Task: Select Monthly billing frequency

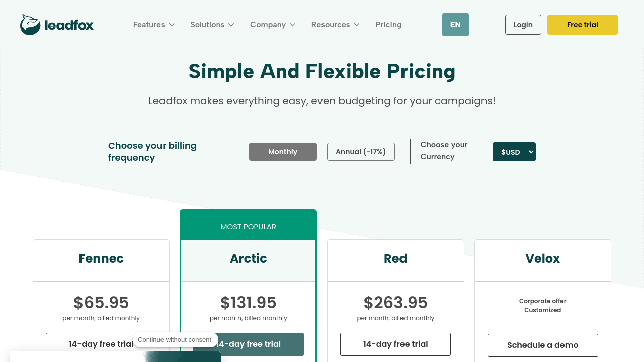Action: 283,152
